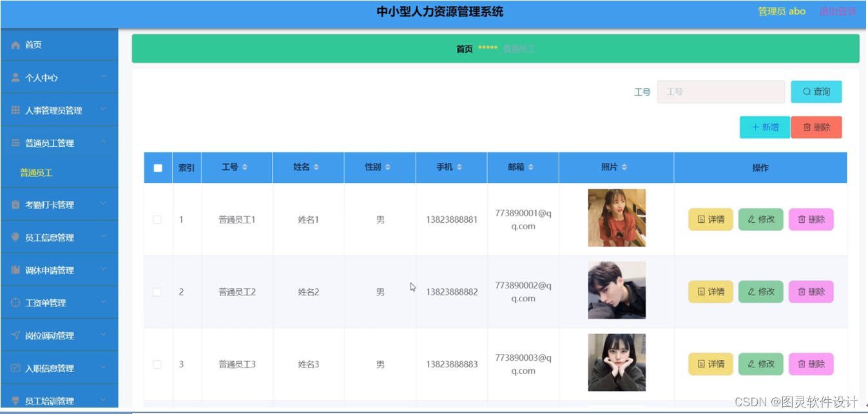This screenshot has width=868, height=414.
Task: Open 工资单管理 menu
Action: (59, 303)
